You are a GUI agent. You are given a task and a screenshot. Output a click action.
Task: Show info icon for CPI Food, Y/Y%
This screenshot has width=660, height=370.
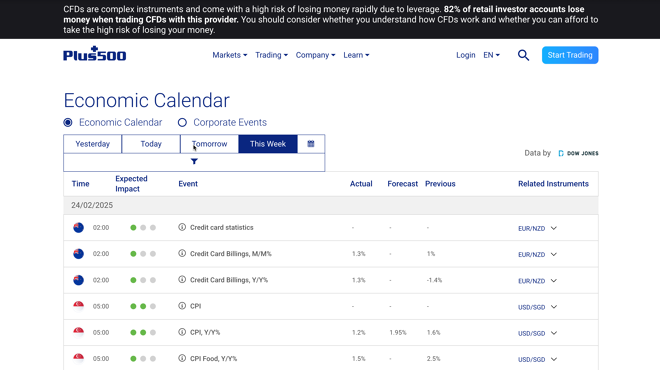coord(182,358)
